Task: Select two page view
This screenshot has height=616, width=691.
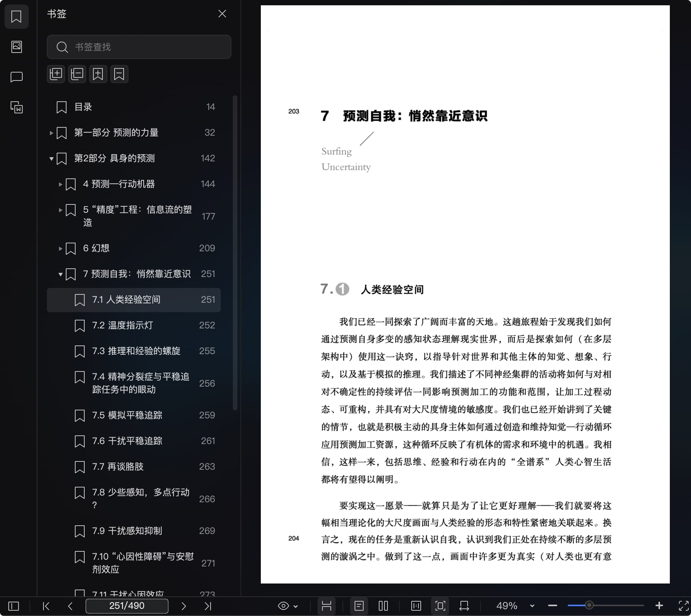Action: 383,606
